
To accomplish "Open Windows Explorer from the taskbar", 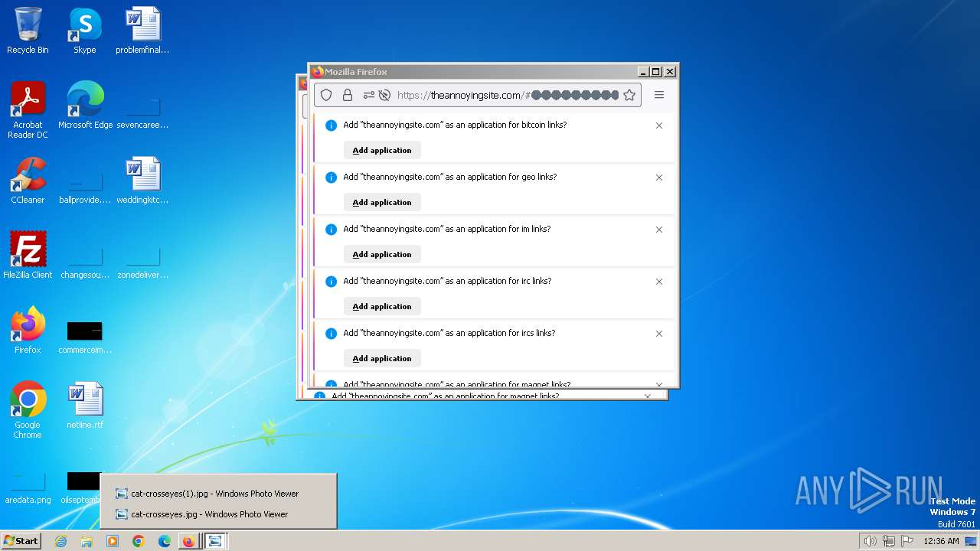I will tap(87, 541).
